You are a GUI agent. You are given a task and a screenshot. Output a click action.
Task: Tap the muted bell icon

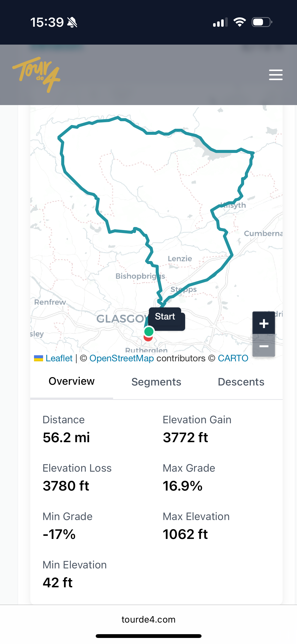point(72,22)
